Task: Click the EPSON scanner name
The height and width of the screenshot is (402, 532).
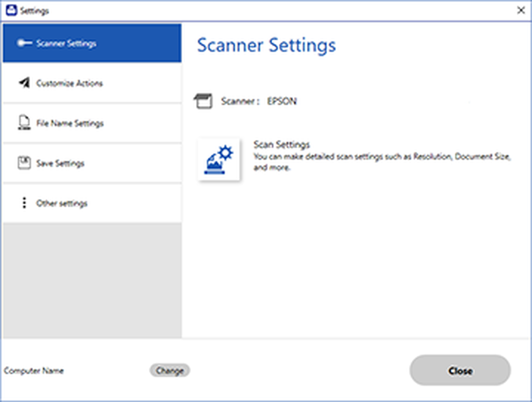Action: (282, 101)
